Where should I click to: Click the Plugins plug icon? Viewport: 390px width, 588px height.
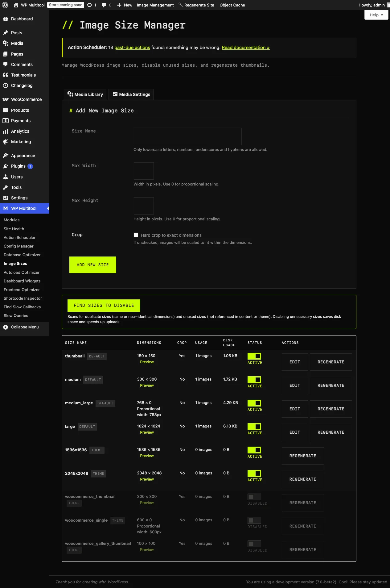(x=6, y=166)
